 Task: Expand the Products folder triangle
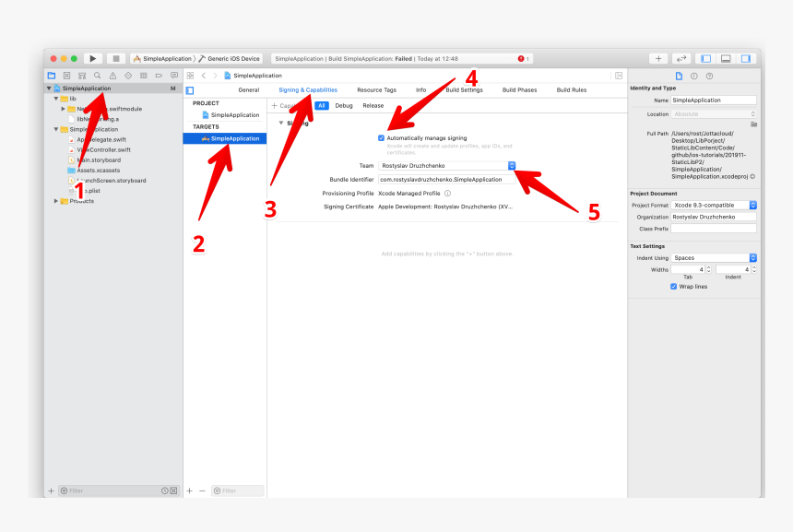point(56,201)
